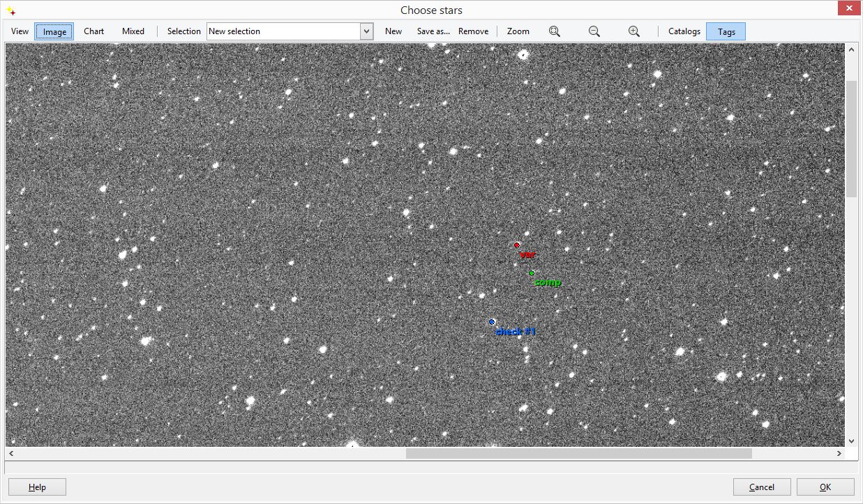863x504 pixels.
Task: Switch to Chart view mode
Action: pos(93,31)
